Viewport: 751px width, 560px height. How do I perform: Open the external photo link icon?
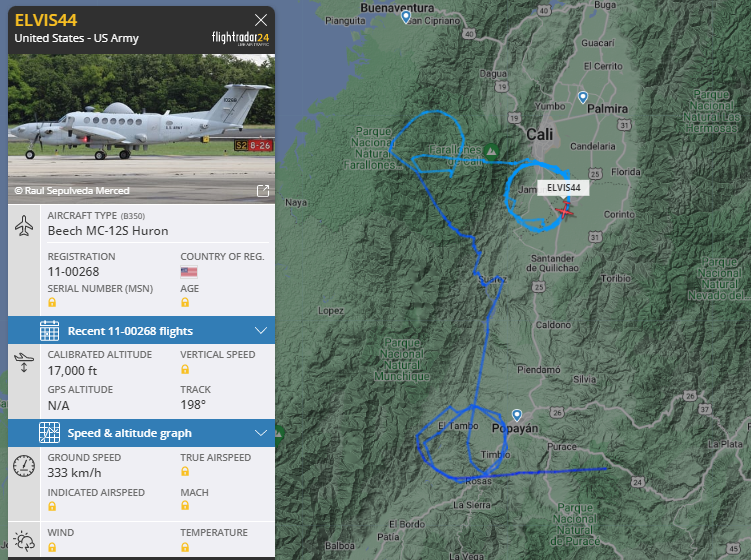point(263,191)
